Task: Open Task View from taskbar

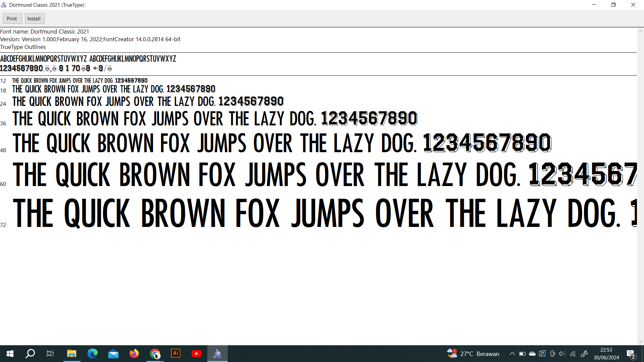Action: 50,354
